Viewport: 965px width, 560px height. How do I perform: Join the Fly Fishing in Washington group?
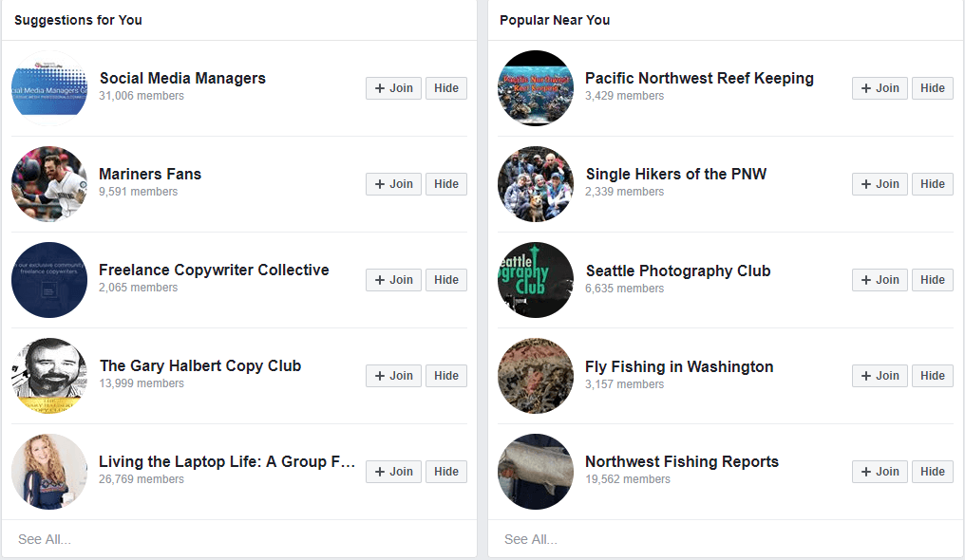point(880,375)
